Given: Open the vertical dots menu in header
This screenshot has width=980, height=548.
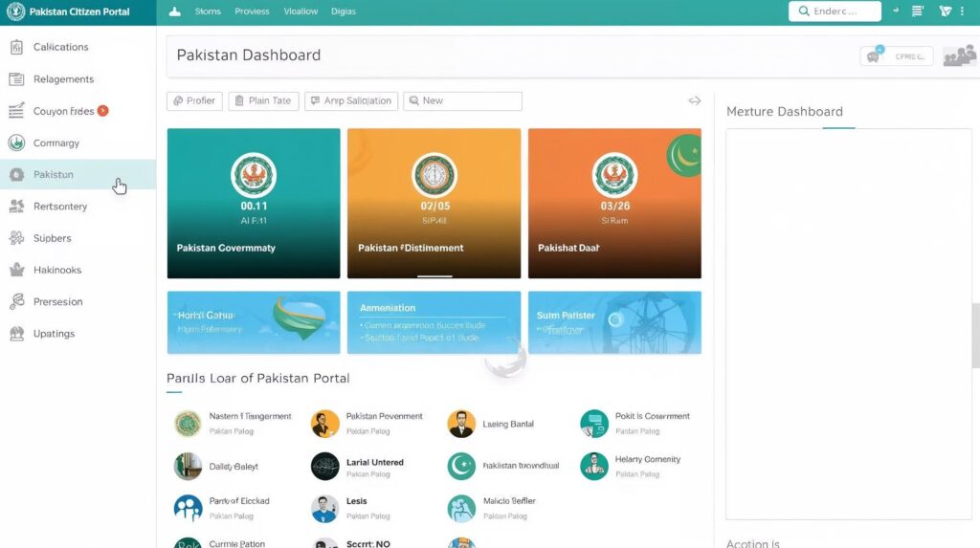Looking at the screenshot, I should click(x=963, y=11).
